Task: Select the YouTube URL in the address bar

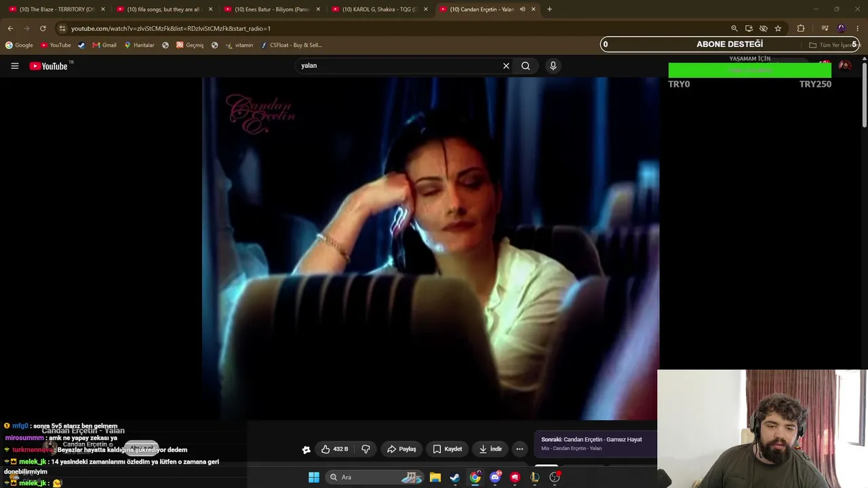Action: 171,28
